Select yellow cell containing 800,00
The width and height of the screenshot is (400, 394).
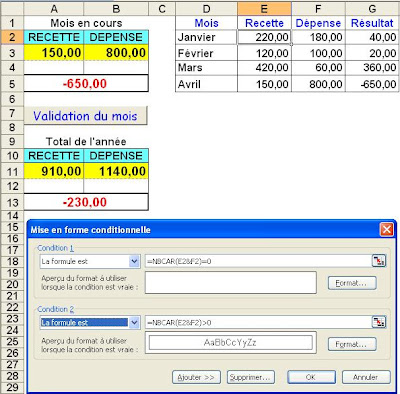[116, 53]
